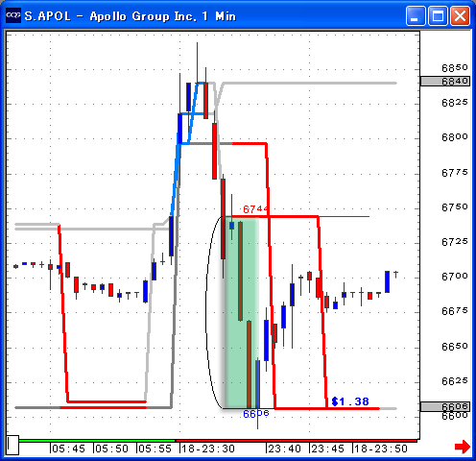Click the 6606 price marker on the scale
The height and width of the screenshot is (461, 476).
pos(445,406)
